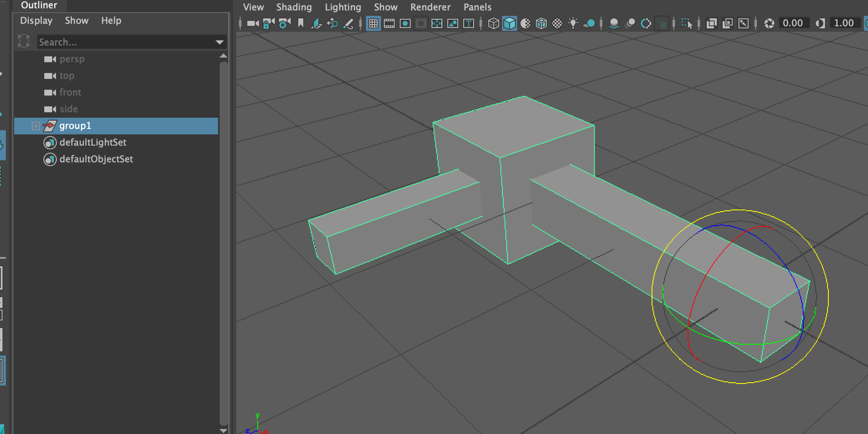Activate the Smooth Shade All display mode
This screenshot has height=434, width=868.
click(x=510, y=24)
